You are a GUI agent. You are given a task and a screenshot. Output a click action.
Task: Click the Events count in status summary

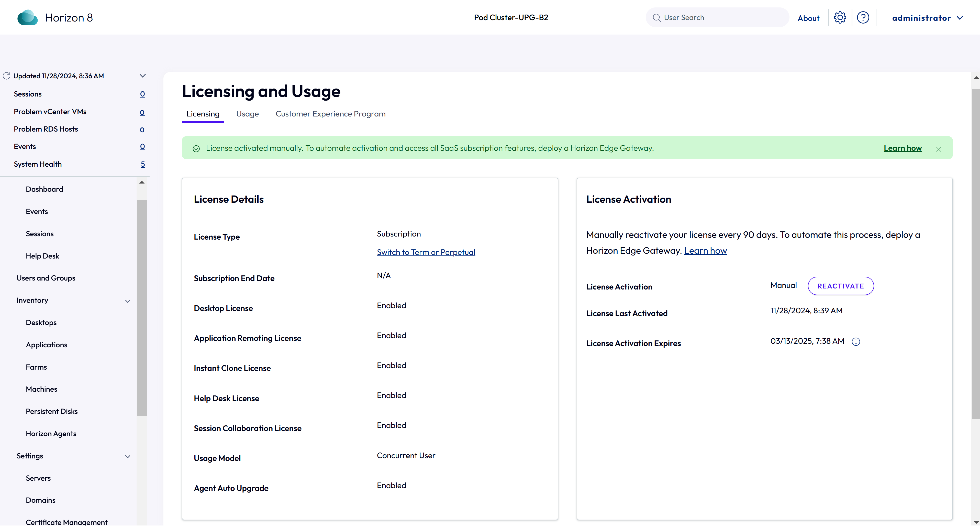[142, 147]
